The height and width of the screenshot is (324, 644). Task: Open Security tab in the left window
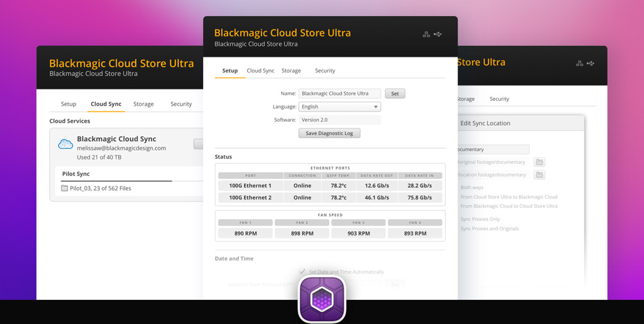click(x=181, y=104)
